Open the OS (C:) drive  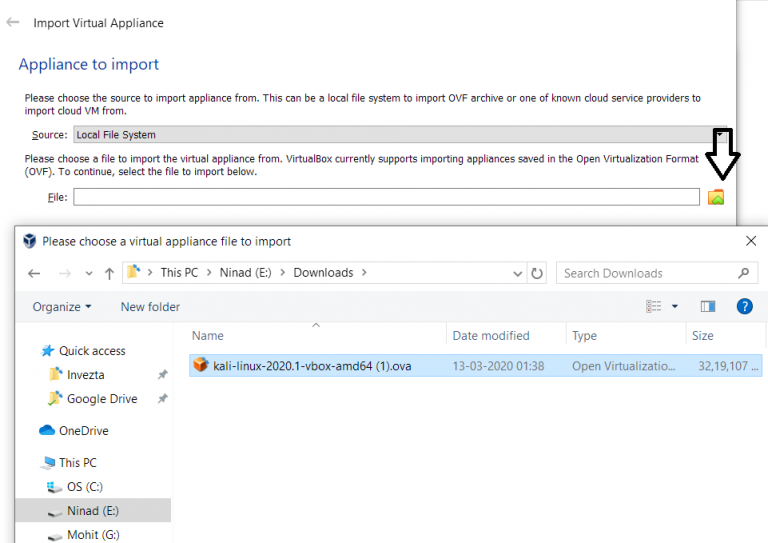[x=84, y=487]
